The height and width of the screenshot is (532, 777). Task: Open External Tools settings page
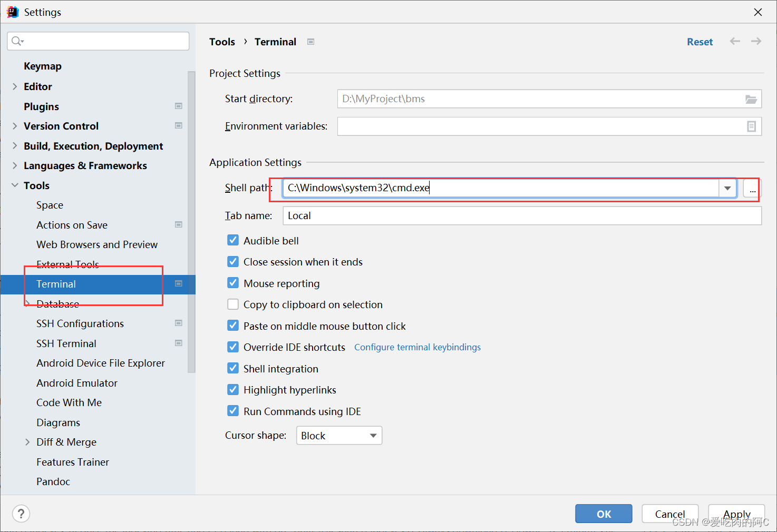[x=67, y=264]
